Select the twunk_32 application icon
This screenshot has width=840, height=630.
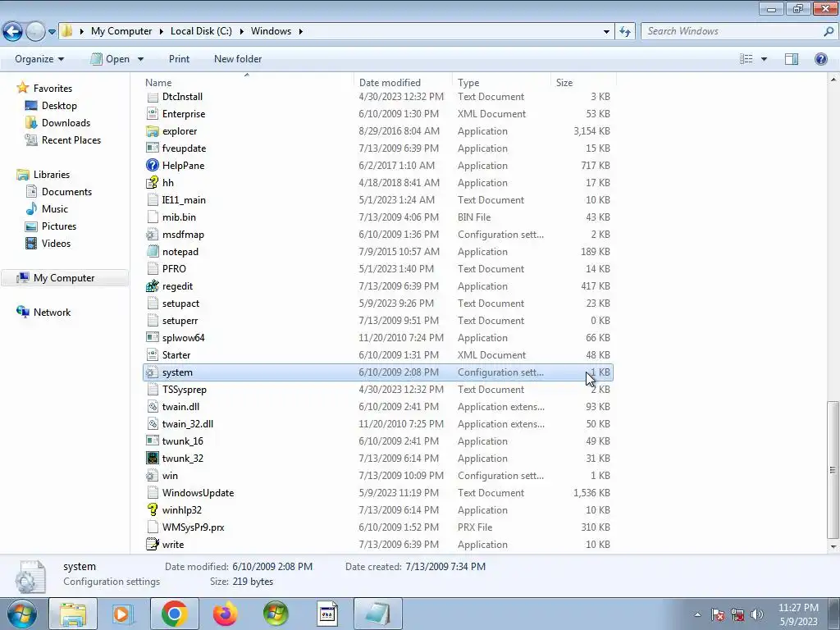click(x=153, y=459)
